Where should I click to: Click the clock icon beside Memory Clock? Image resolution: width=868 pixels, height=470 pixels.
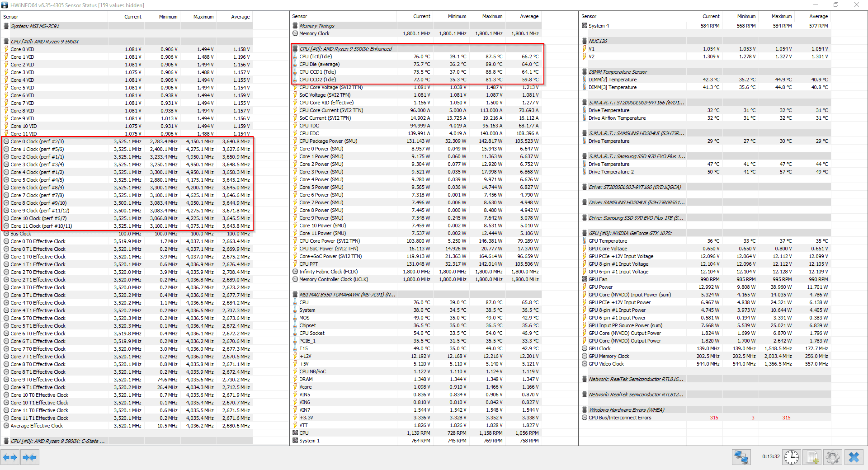[x=295, y=33]
